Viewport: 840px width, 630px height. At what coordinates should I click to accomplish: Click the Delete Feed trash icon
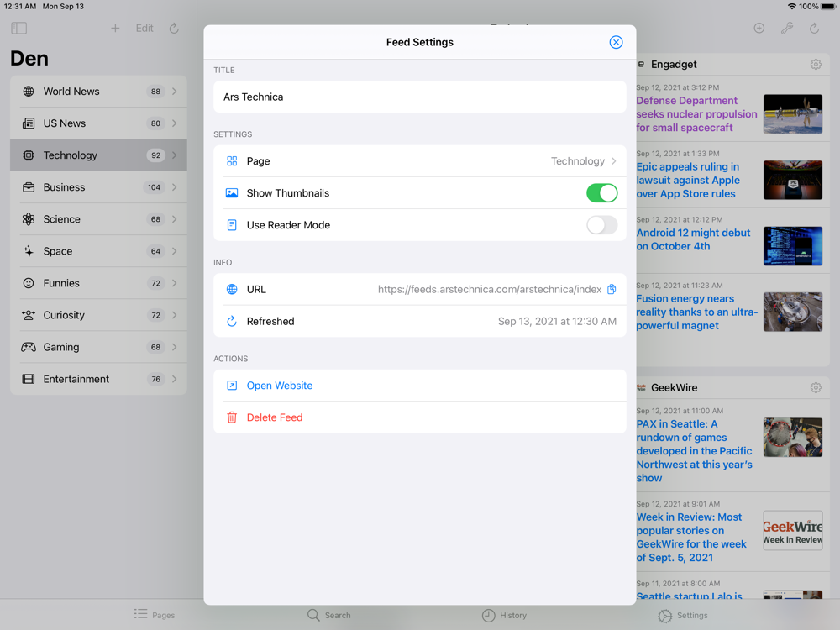pyautogui.click(x=232, y=417)
